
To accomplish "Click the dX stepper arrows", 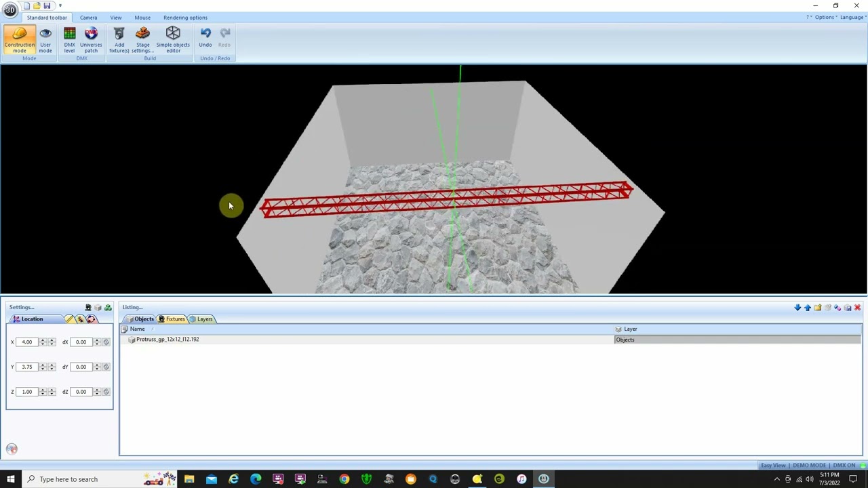I will pyautogui.click(x=97, y=342).
